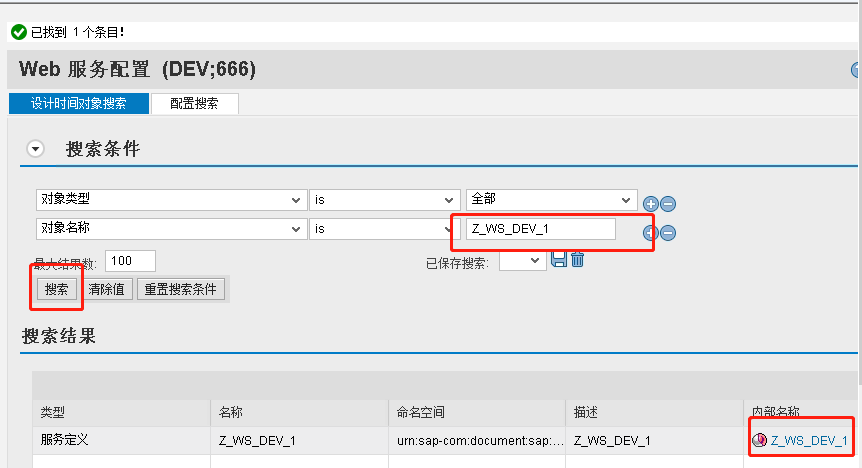
Task: Click the 清除值 button
Action: [106, 289]
